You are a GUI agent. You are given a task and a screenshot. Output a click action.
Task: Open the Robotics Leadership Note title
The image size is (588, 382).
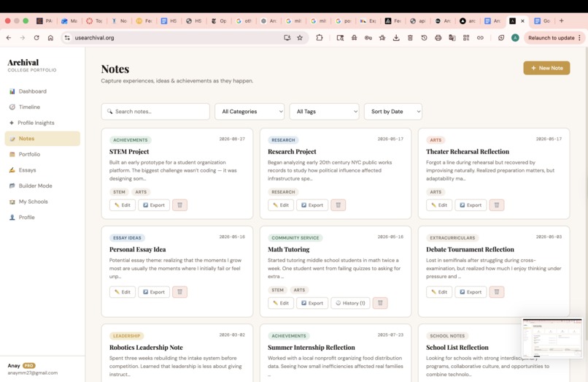coord(146,348)
